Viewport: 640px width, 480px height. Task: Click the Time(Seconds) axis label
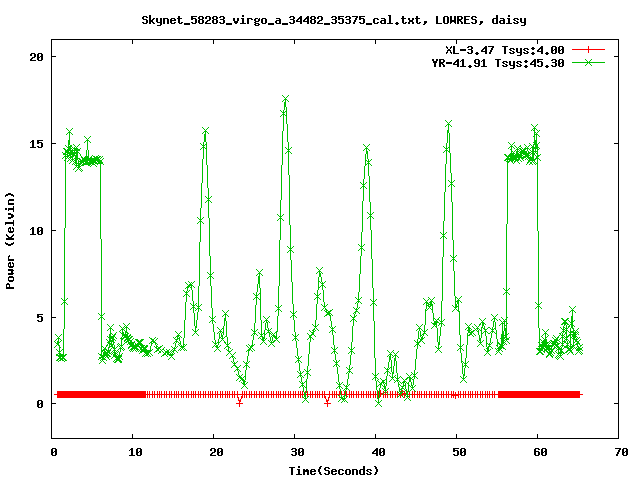[x=333, y=471]
